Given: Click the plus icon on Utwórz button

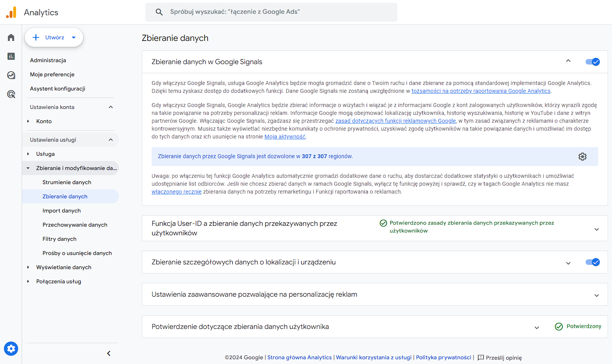Looking at the screenshot, I should 36,37.
